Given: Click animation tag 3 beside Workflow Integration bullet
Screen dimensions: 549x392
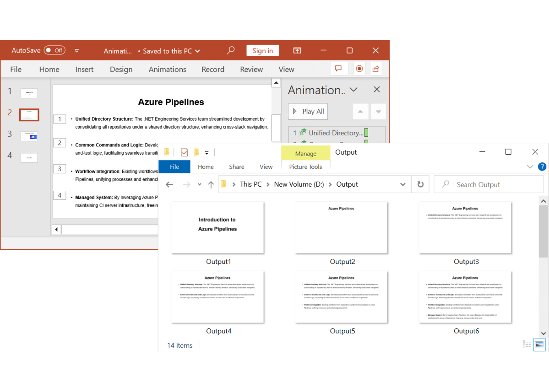Looking at the screenshot, I should tap(60, 169).
